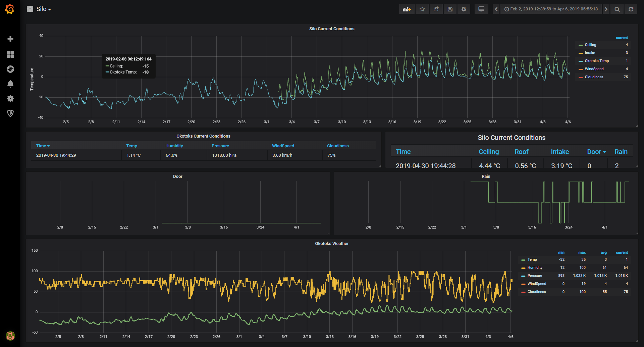Click the time range zoom out magnifier
Image resolution: width=644 pixels, height=347 pixels.
617,9
